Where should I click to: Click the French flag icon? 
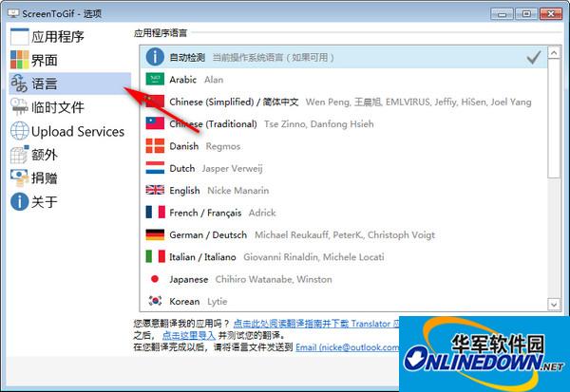pyautogui.click(x=155, y=213)
